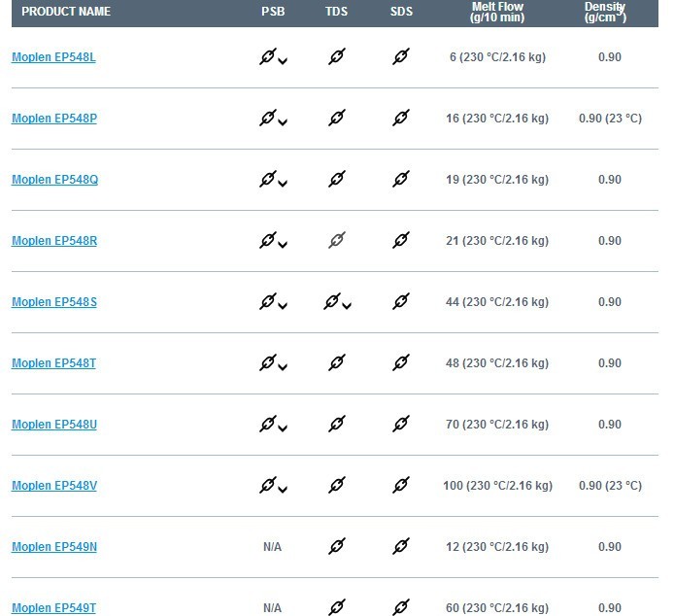Viewport: 674px width, 616px height.
Task: Open SDS link icon for Moplen EP549N
Action: 401,546
